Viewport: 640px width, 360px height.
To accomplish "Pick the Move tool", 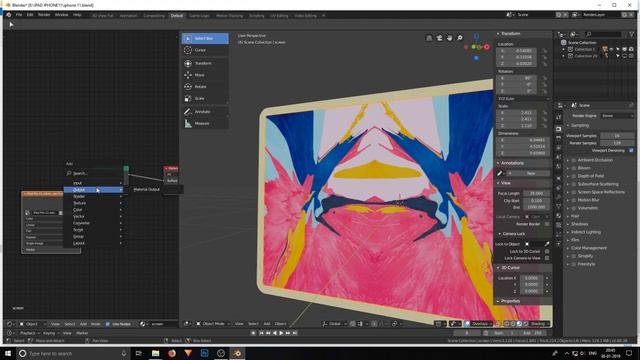I will (x=205, y=75).
